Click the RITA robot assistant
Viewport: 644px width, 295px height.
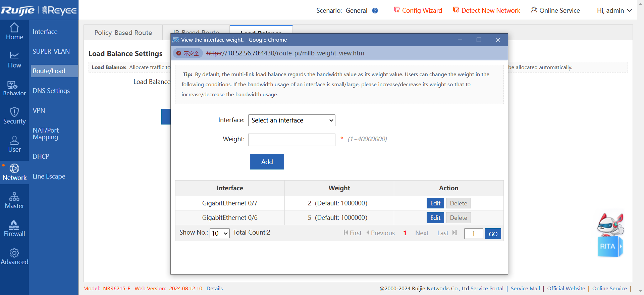tap(610, 235)
